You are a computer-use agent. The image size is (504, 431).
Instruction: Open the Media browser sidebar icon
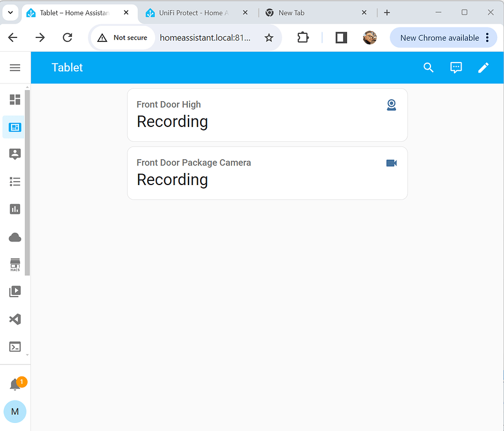click(x=15, y=291)
